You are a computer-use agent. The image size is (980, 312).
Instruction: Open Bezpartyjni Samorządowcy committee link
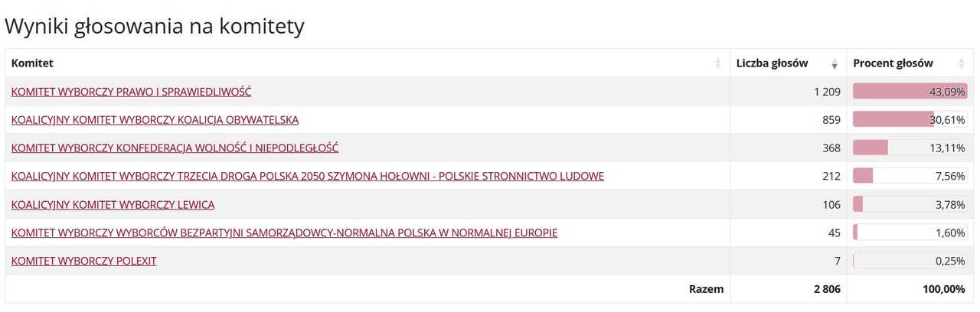click(x=284, y=233)
